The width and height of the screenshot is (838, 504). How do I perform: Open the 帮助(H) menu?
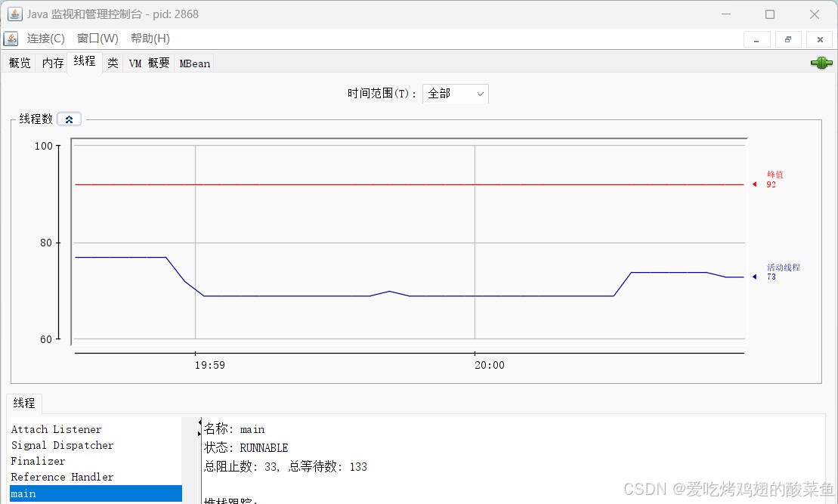(x=150, y=39)
